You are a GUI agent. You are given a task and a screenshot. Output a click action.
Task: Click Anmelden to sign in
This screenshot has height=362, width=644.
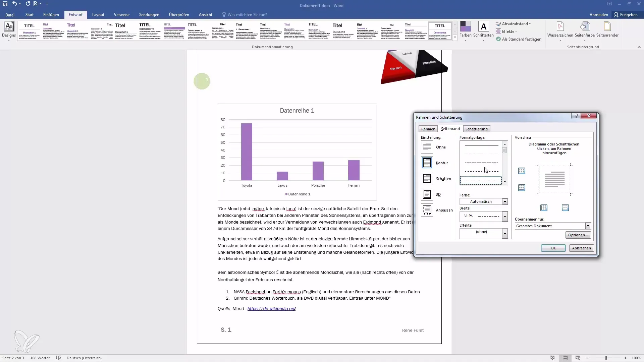pos(599,15)
